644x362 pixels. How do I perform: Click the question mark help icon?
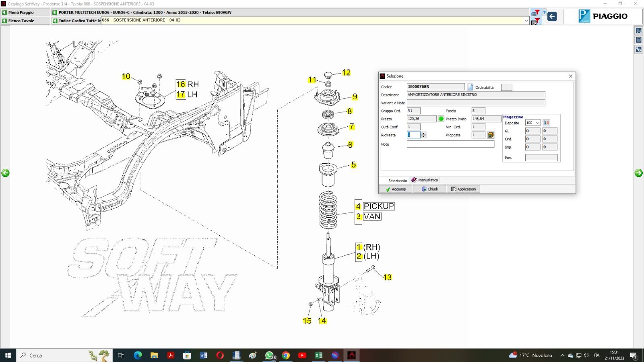pyautogui.click(x=544, y=12)
